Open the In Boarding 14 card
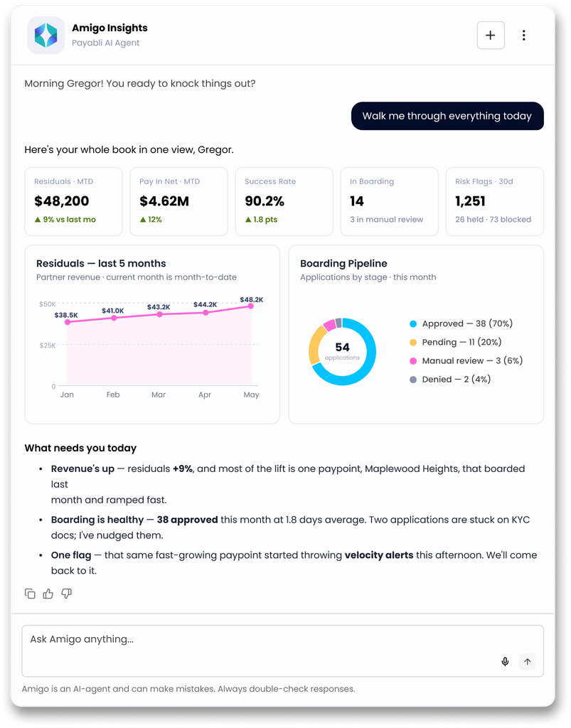571x728 pixels. pos(390,201)
